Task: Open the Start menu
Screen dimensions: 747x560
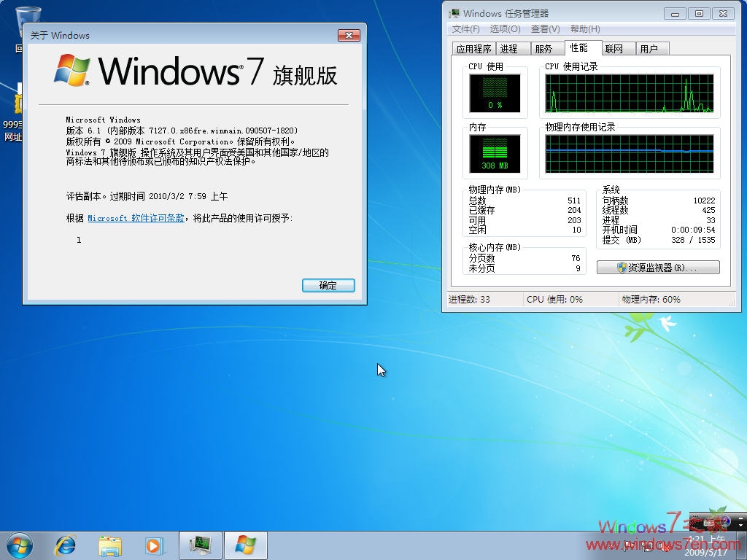Action: [18, 545]
